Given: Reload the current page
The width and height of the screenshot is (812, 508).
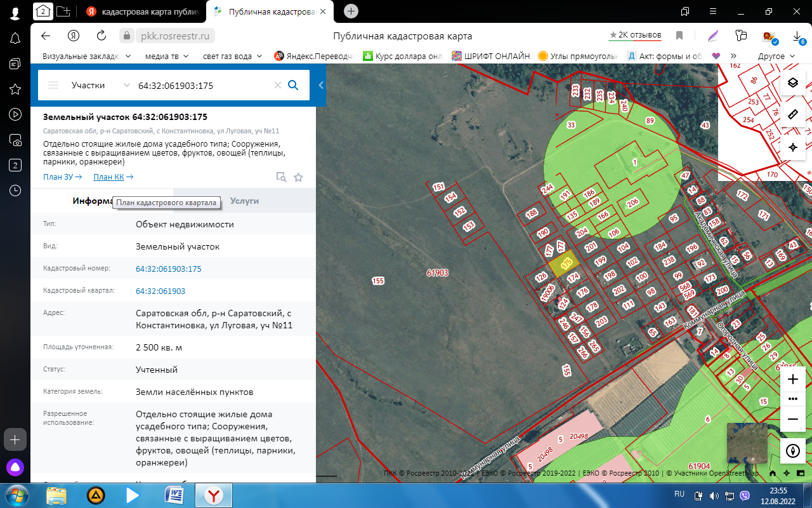Looking at the screenshot, I should (x=101, y=36).
